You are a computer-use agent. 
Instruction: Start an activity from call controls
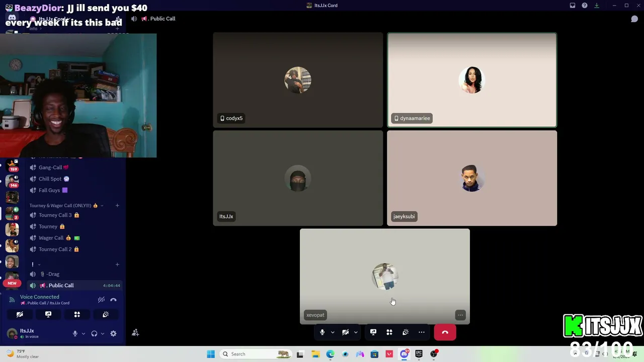tap(389, 332)
